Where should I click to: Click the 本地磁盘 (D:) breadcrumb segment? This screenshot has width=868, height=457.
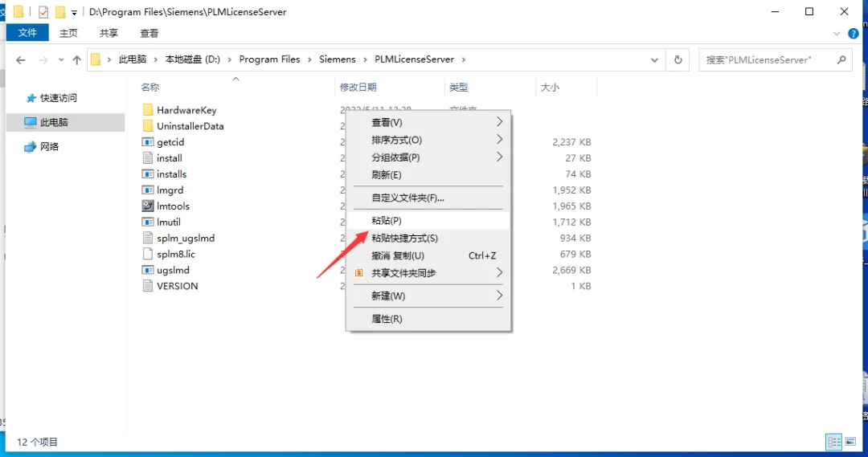click(193, 59)
